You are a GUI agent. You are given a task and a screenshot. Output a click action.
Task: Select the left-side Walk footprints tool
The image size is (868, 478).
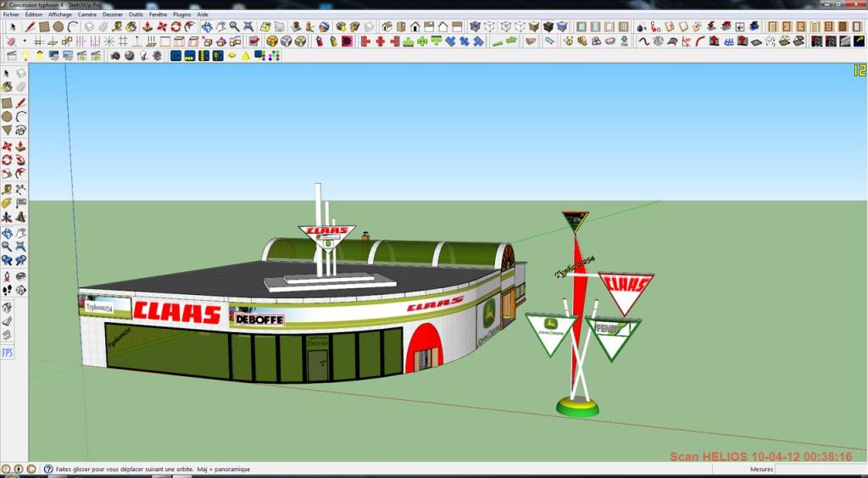pyautogui.click(x=7, y=290)
